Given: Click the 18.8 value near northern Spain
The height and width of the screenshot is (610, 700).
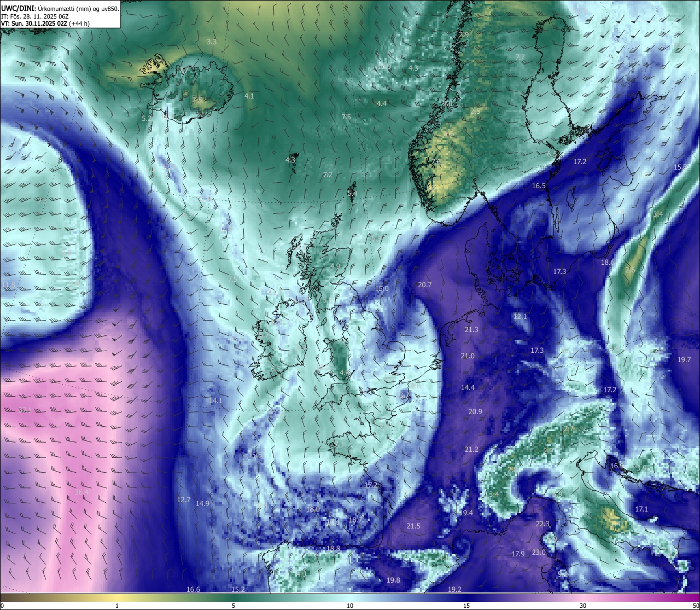Looking at the screenshot, I should [x=333, y=549].
